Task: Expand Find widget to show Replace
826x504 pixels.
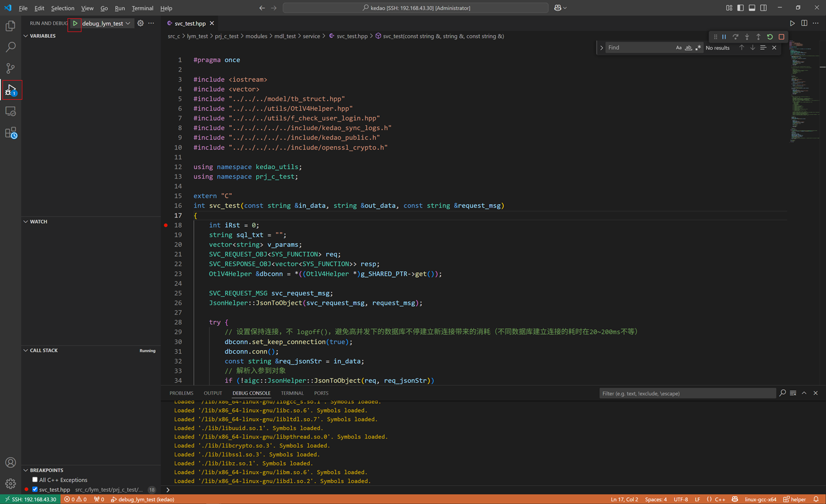Action: point(601,48)
